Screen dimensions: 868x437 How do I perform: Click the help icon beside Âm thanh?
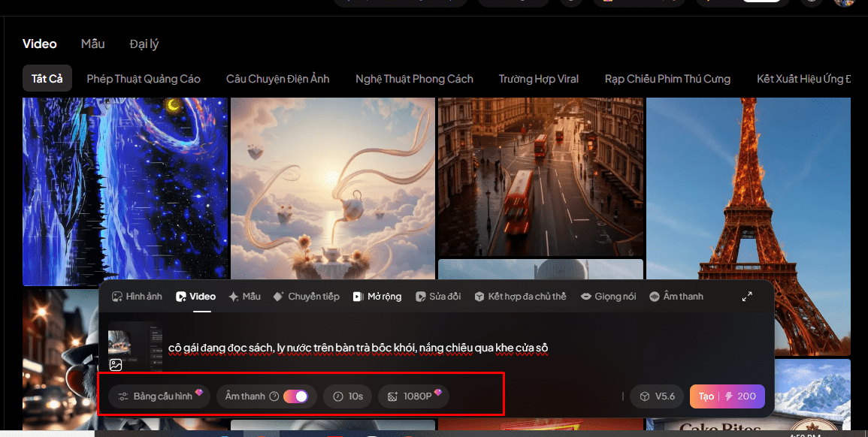[274, 396]
